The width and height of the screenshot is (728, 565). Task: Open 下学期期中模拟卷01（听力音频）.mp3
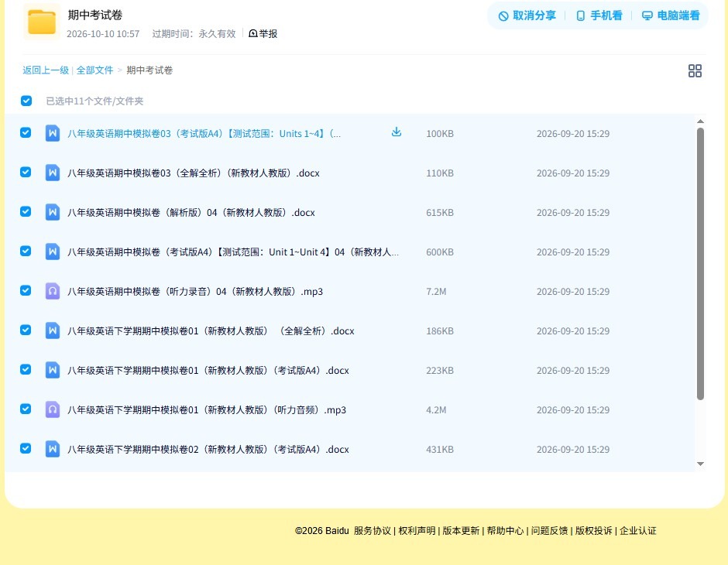coord(207,409)
